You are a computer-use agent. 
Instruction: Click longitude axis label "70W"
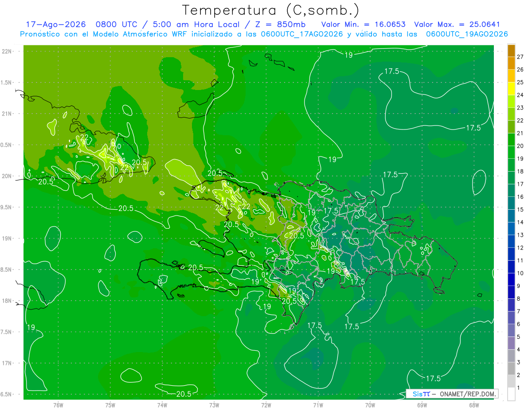(370, 405)
